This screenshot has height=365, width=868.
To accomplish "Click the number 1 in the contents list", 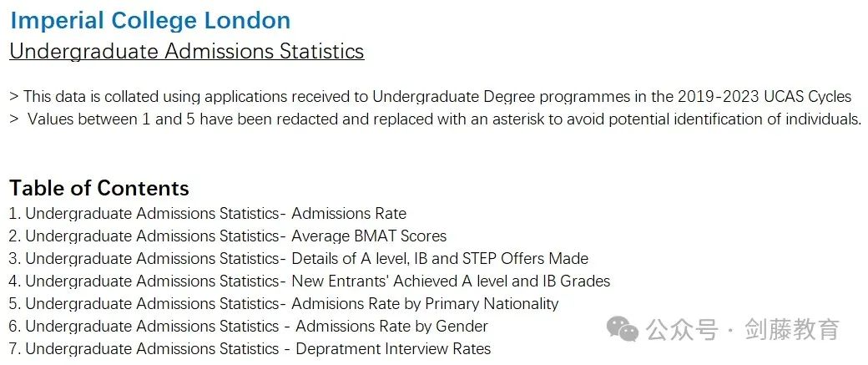I will 14,213.
